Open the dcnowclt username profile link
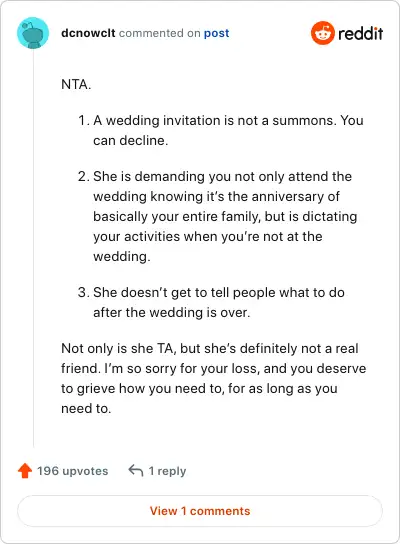Viewport: 400px width, 544px height. 88,33
